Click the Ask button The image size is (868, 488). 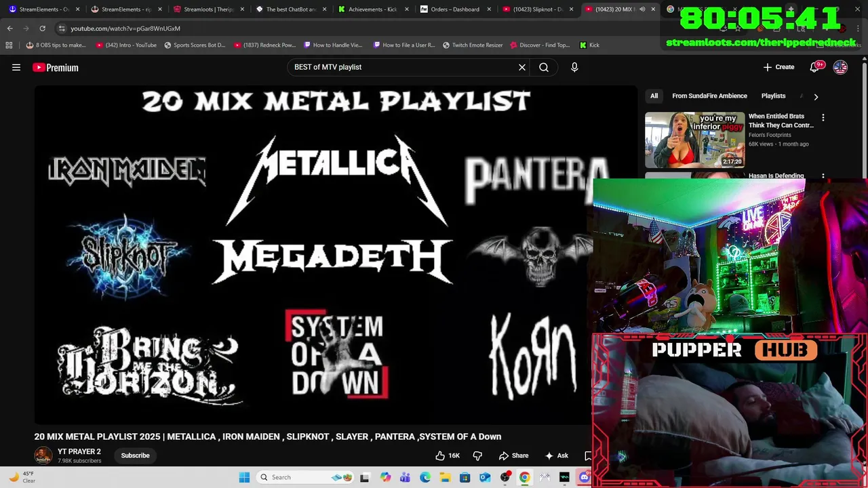coord(556,455)
